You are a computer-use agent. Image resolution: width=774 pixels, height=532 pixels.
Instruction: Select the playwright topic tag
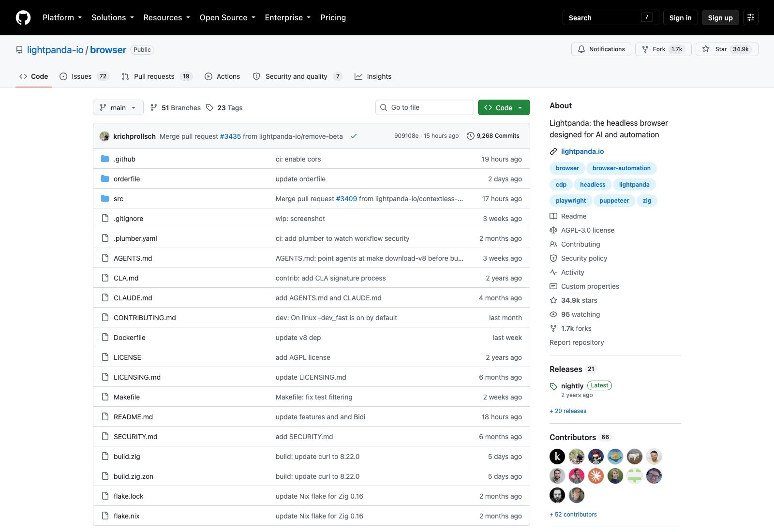tap(571, 201)
